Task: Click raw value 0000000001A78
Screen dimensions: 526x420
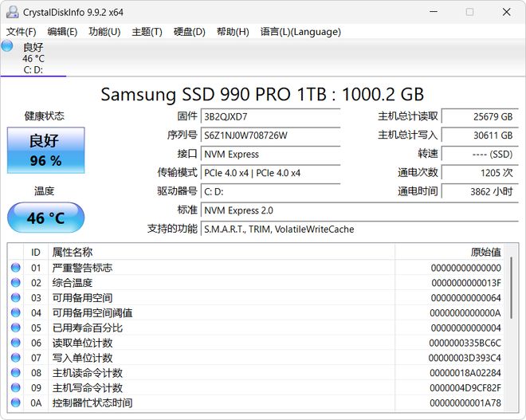Action: [465, 402]
